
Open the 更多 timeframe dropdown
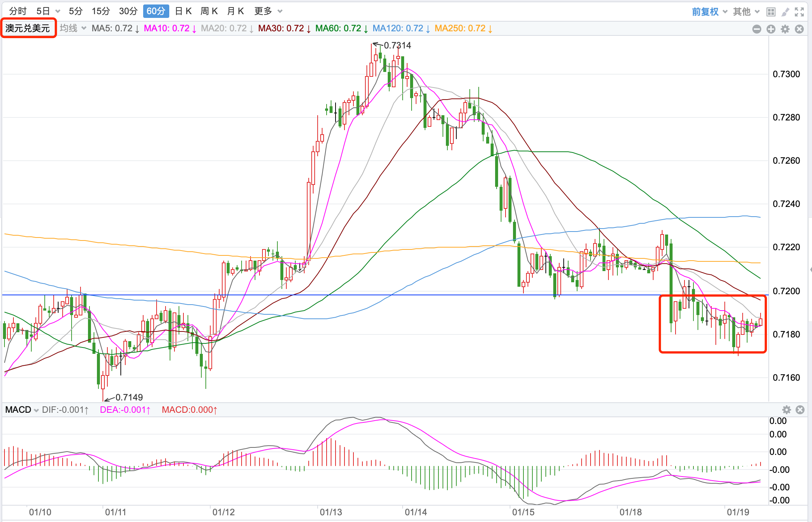click(x=268, y=11)
